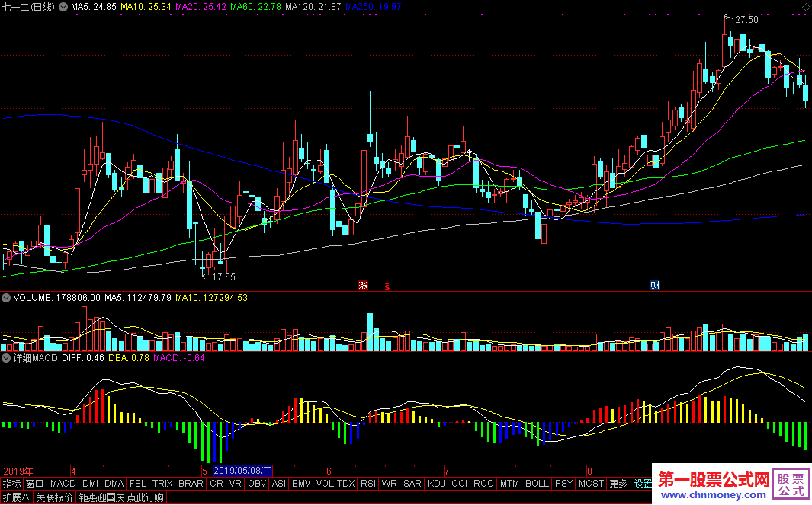
Task: Select the PSY indicator tab
Action: pos(564,484)
